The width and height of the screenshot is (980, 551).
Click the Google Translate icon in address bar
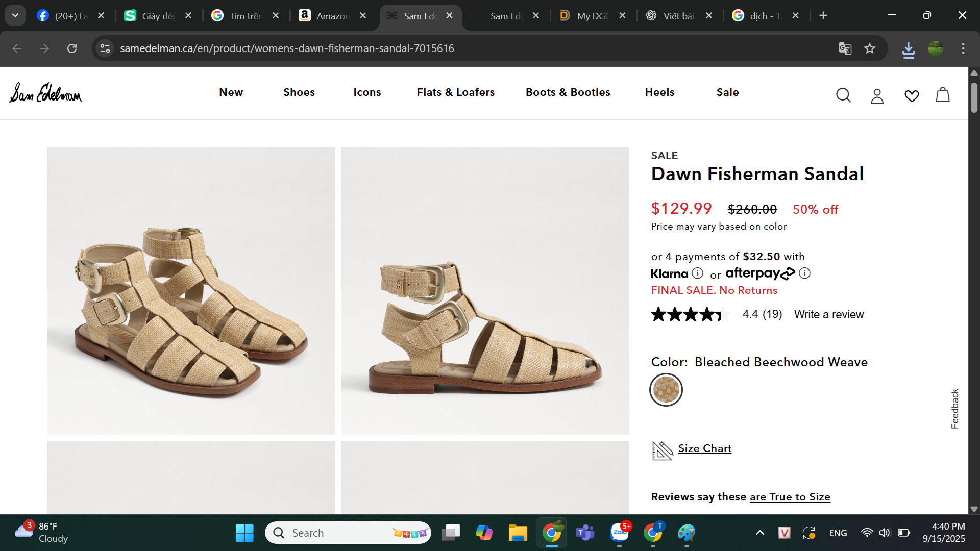845,48
